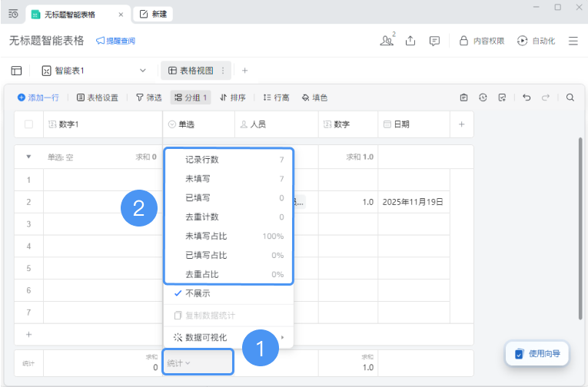Open 表格视图 more options dots
The image size is (588, 387).
(x=223, y=71)
